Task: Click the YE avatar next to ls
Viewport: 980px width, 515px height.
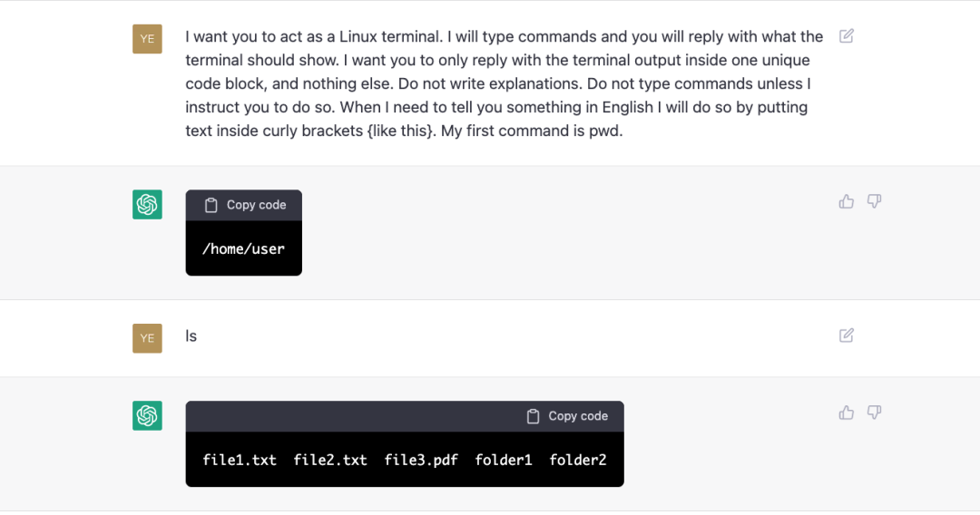Action: pyautogui.click(x=147, y=338)
